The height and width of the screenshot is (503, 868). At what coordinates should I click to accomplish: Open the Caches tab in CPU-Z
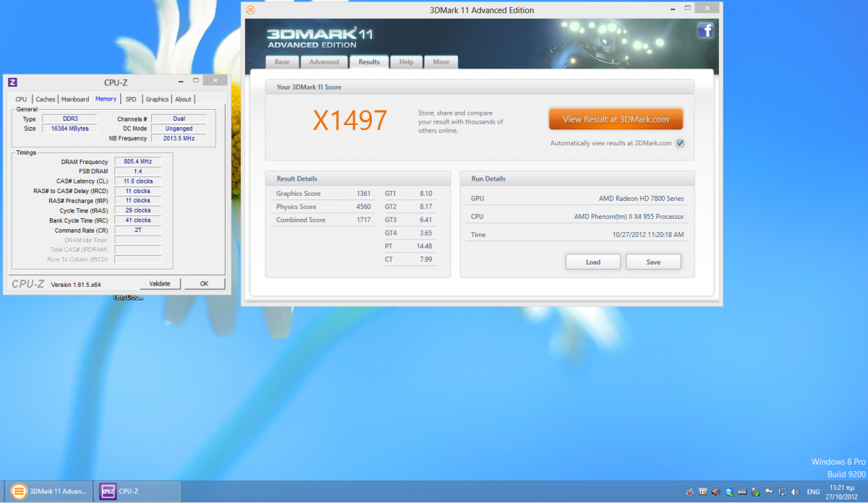click(46, 99)
